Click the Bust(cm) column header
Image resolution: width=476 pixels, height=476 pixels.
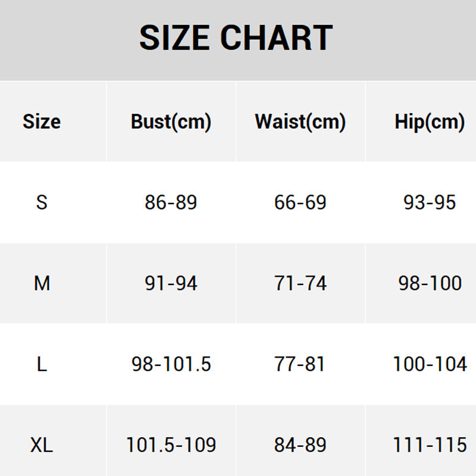[x=171, y=122]
